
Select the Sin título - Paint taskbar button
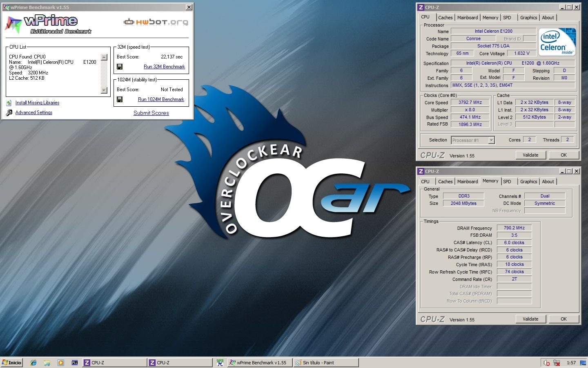pyautogui.click(x=326, y=363)
